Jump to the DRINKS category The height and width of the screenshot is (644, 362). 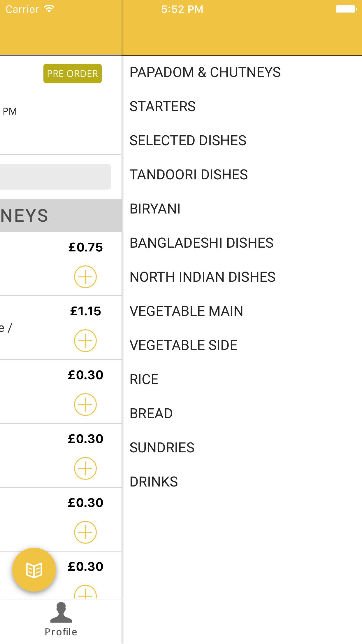[154, 482]
